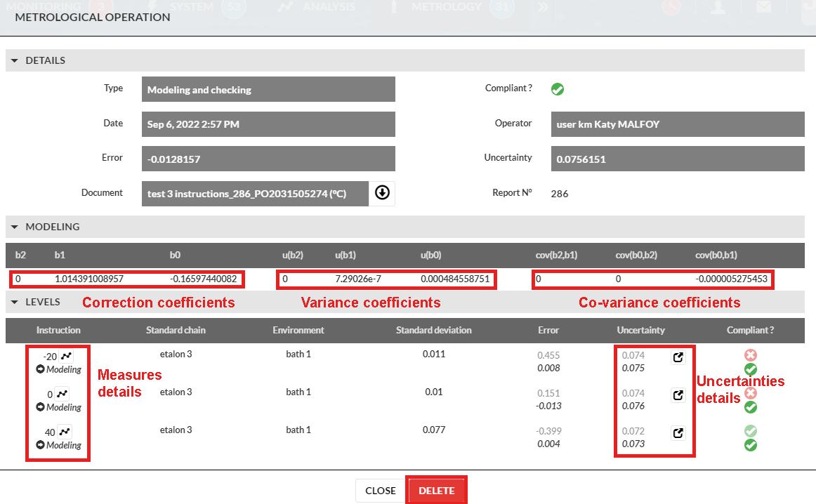
Task: Select b1 value 1.014391008957
Action: [89, 279]
